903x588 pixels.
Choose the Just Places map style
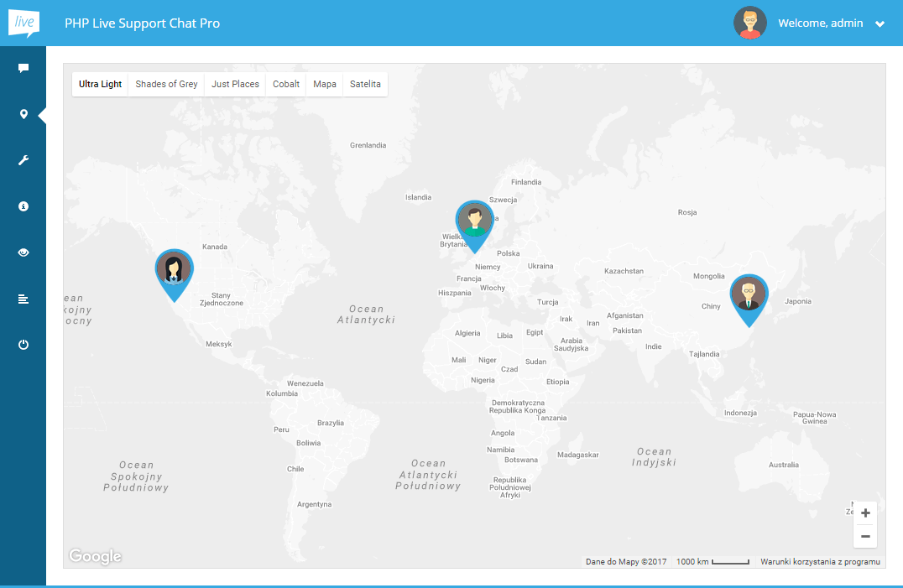pyautogui.click(x=235, y=84)
